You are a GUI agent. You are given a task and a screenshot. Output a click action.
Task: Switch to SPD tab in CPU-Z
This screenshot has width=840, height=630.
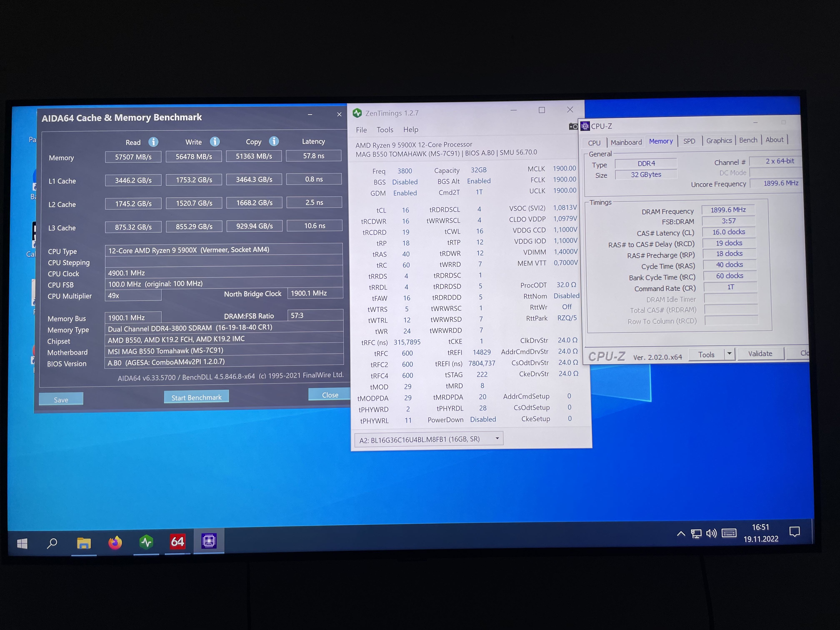click(689, 141)
